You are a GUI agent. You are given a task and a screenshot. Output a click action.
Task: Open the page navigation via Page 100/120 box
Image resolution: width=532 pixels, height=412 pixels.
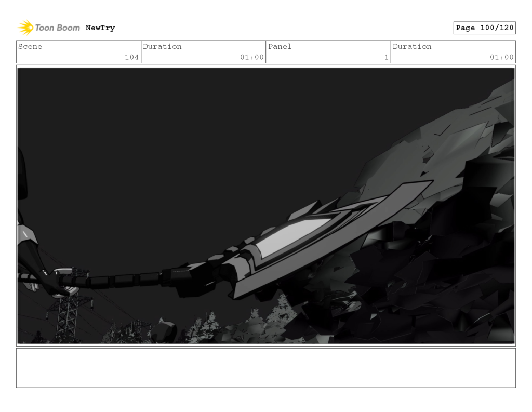pos(485,28)
